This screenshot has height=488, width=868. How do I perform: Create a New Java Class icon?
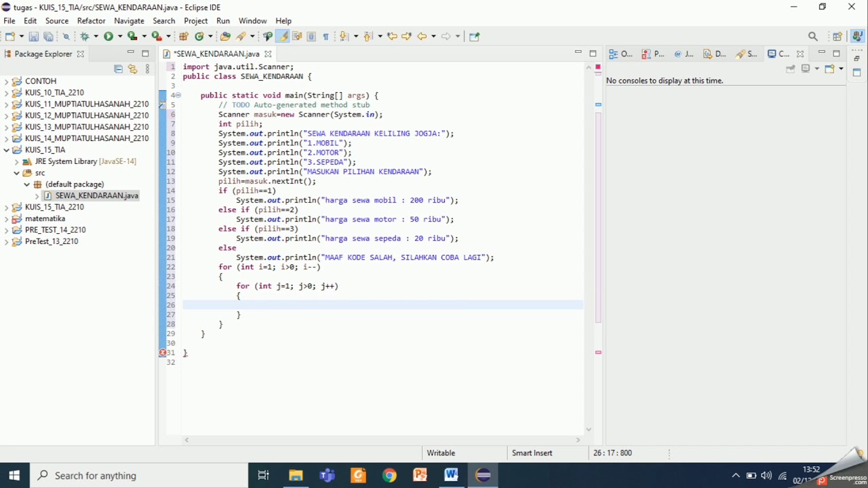point(199,37)
